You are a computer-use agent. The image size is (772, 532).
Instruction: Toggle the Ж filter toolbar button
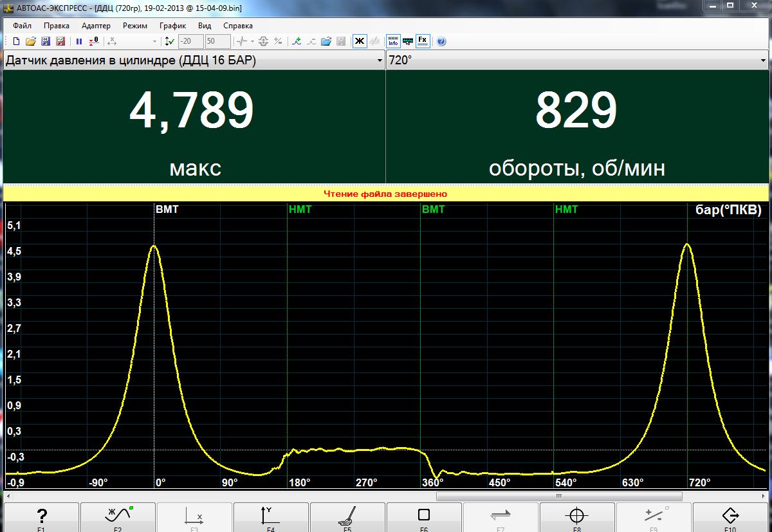pyautogui.click(x=360, y=41)
